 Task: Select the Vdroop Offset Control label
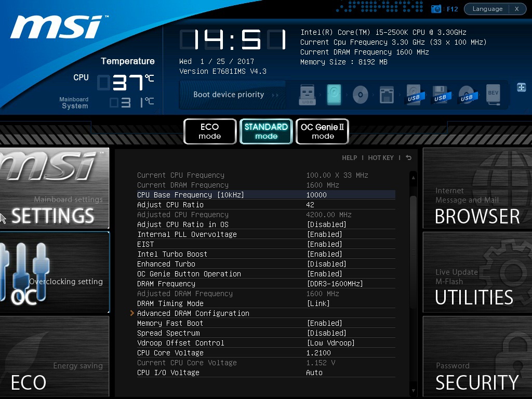pyautogui.click(x=180, y=343)
